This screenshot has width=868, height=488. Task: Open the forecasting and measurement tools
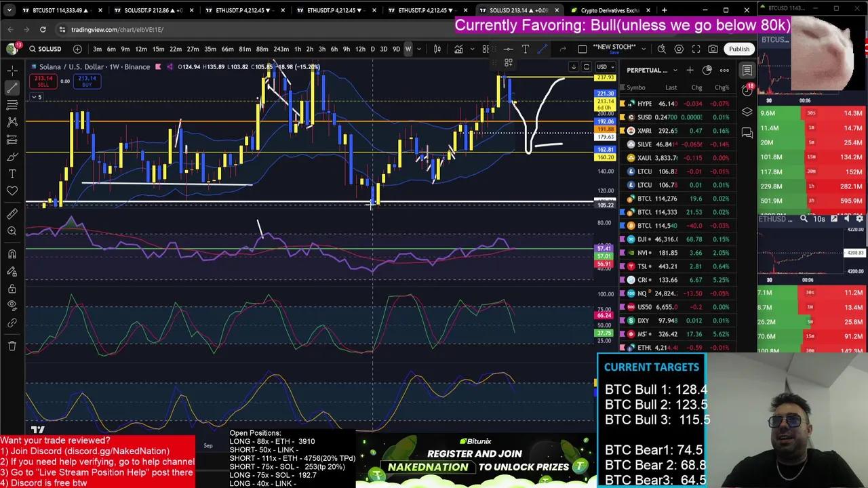point(12,140)
